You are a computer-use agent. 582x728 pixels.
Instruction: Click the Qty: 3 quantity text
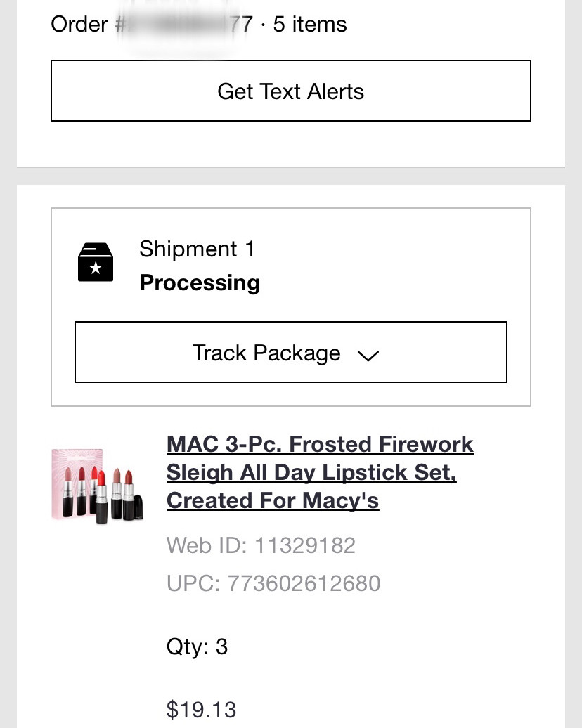197,646
